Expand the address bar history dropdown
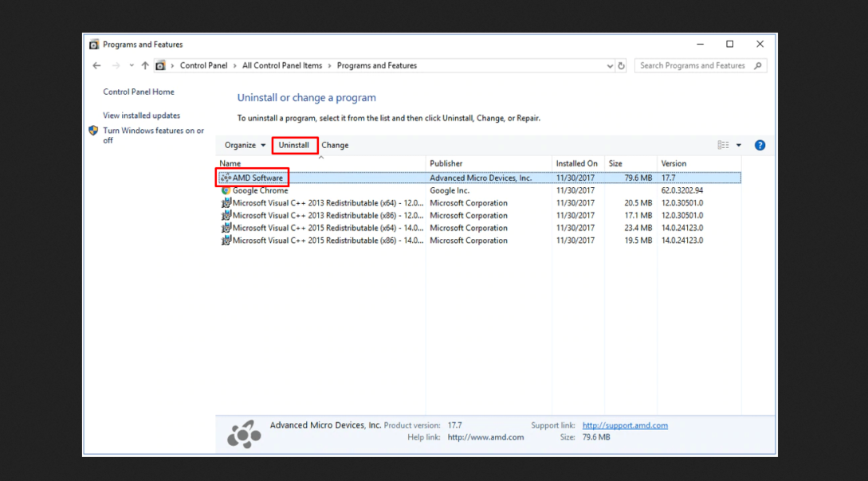This screenshot has width=868, height=481. [x=610, y=66]
